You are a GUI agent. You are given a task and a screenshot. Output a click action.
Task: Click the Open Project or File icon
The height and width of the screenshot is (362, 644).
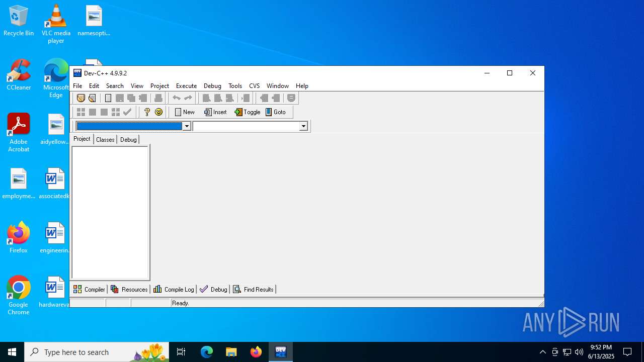point(92,98)
